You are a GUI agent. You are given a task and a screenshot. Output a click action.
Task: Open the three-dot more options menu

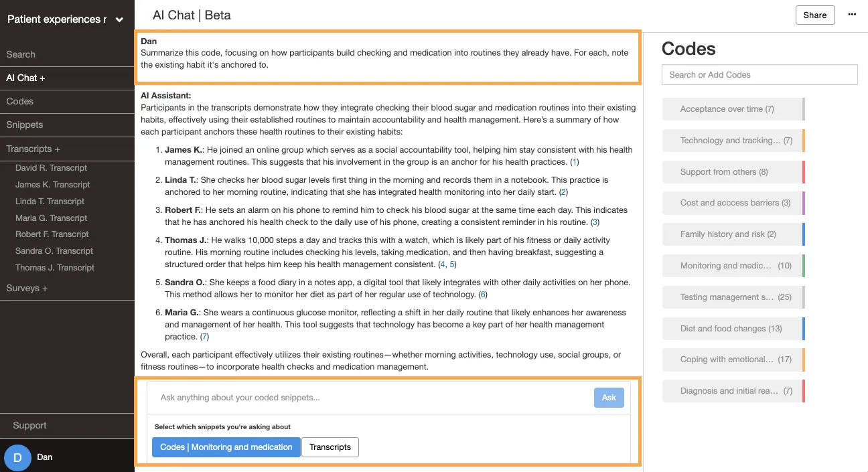click(x=852, y=15)
